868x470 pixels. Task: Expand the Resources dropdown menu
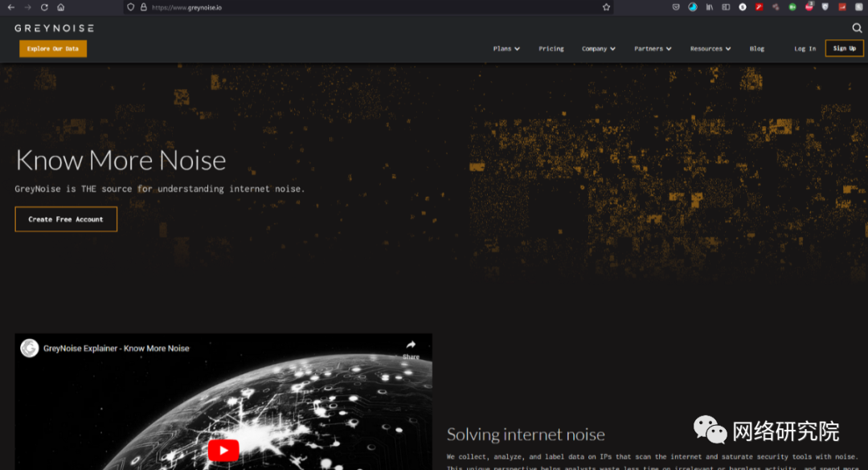(x=710, y=49)
